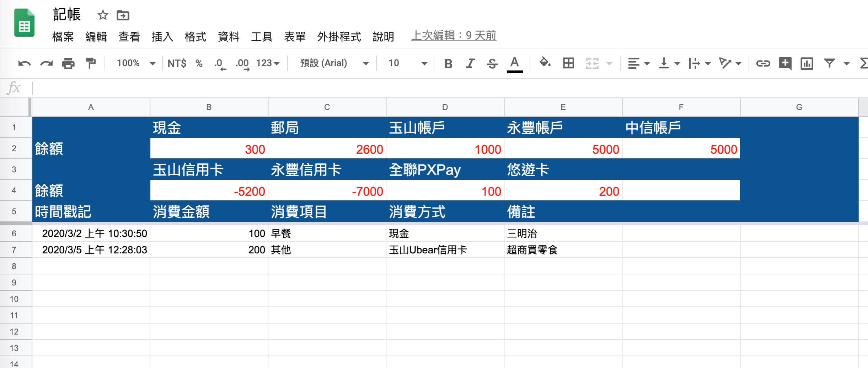Screen dimensions: 868x368
Task: Open the 格式 menu
Action: (195, 36)
